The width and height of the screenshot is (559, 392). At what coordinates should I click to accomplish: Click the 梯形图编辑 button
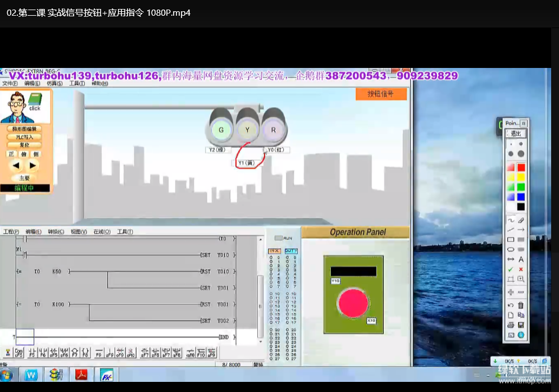pos(25,129)
